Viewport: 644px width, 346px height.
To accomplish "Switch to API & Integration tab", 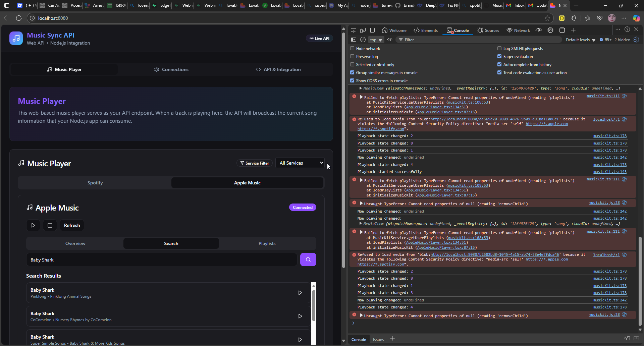I will click(278, 69).
